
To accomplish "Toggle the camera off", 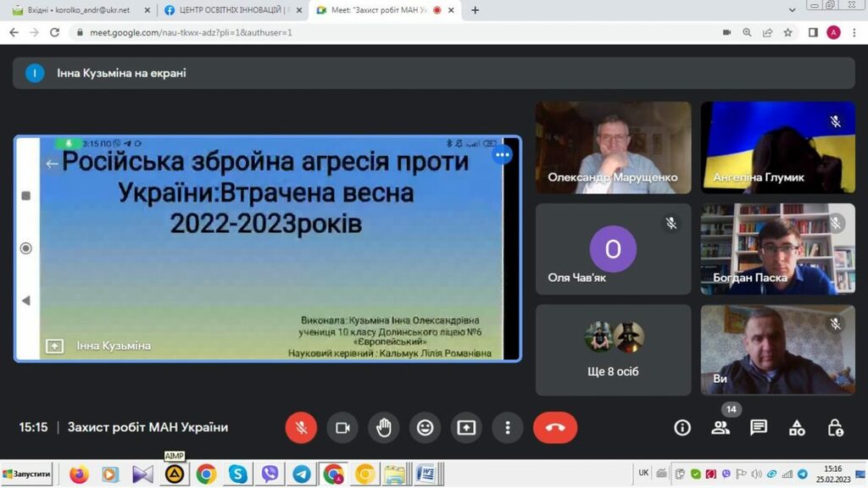I will tap(342, 428).
